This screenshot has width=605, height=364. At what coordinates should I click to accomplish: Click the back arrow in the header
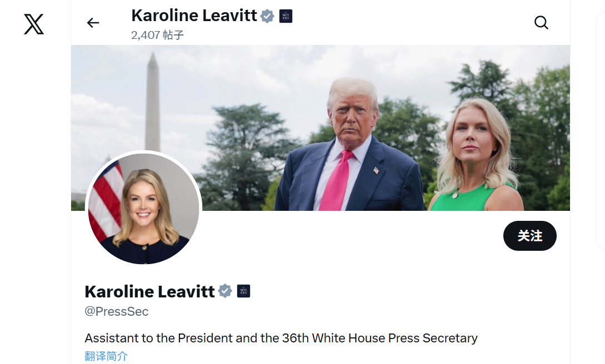93,23
